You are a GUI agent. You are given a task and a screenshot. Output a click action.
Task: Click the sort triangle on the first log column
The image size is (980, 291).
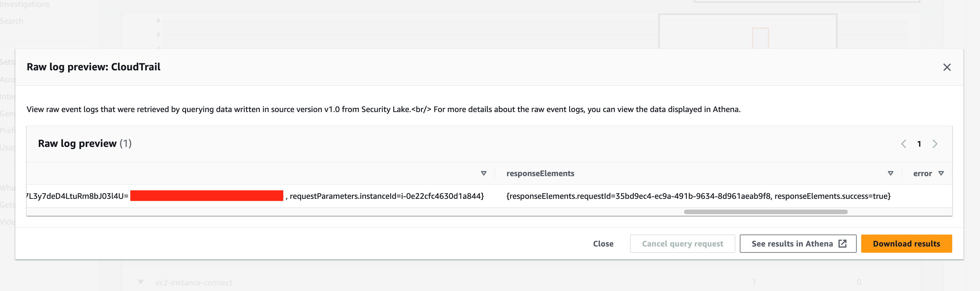(483, 173)
